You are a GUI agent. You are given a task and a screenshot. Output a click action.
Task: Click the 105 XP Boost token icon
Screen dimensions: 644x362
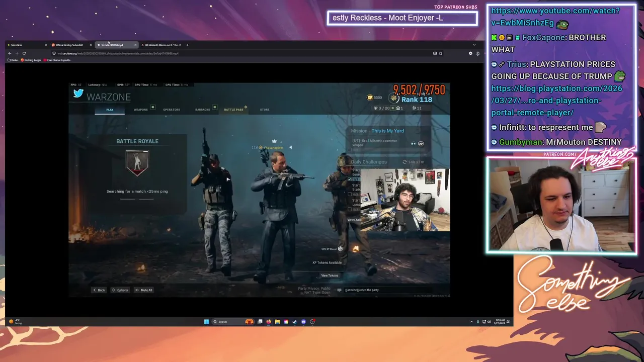point(341,249)
